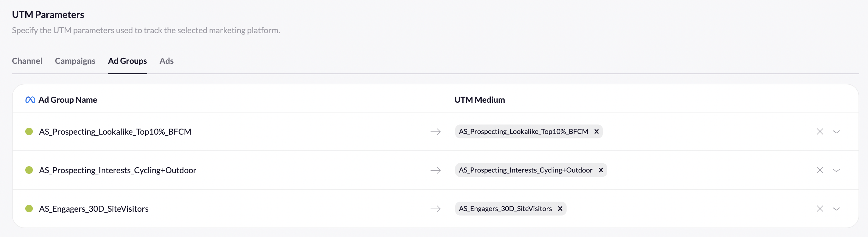Expand the dropdown for Engagers_30D_SiteVisitors row
The height and width of the screenshot is (237, 868).
click(836, 209)
